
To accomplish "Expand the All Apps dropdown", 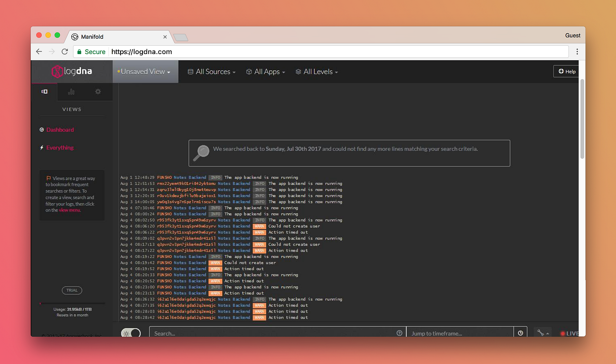I will 266,71.
